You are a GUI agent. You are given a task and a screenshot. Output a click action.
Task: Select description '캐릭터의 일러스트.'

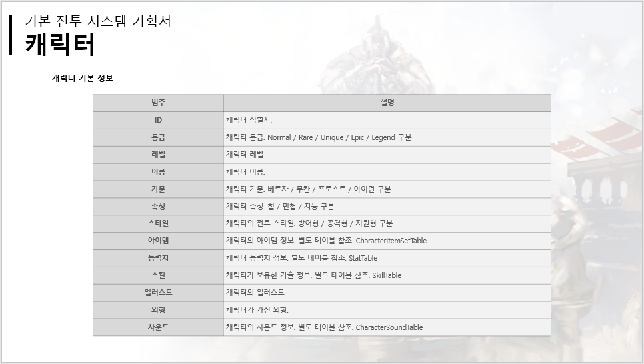pyautogui.click(x=255, y=293)
